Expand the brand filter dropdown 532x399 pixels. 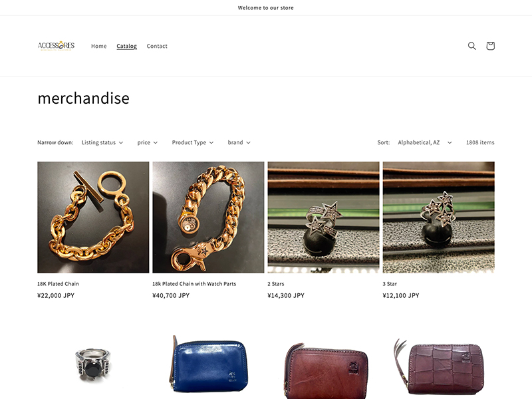tap(239, 142)
